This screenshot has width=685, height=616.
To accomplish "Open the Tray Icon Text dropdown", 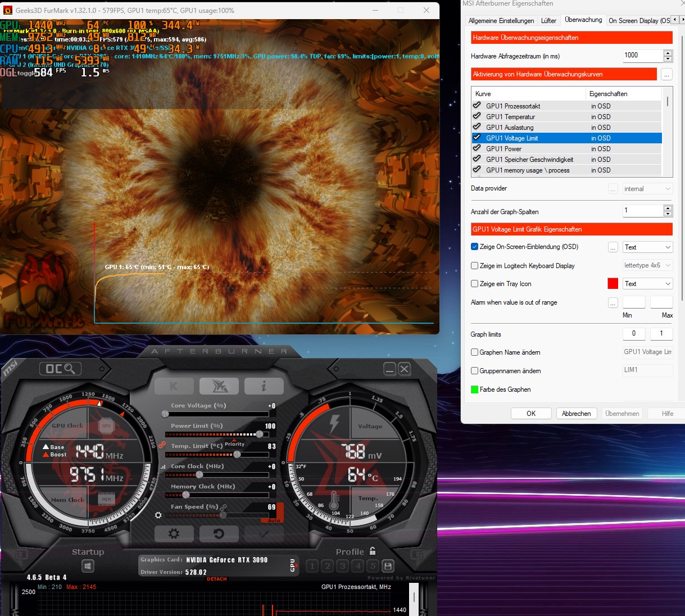I will [x=647, y=284].
